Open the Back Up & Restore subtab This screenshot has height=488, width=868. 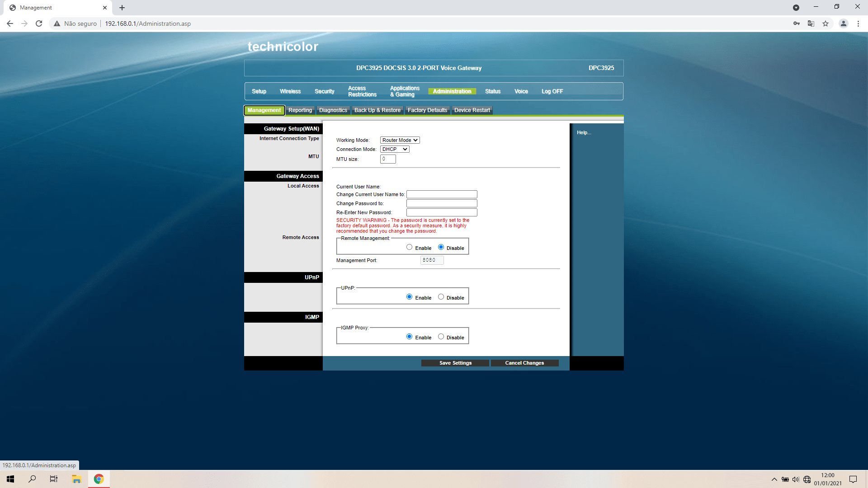tap(377, 110)
